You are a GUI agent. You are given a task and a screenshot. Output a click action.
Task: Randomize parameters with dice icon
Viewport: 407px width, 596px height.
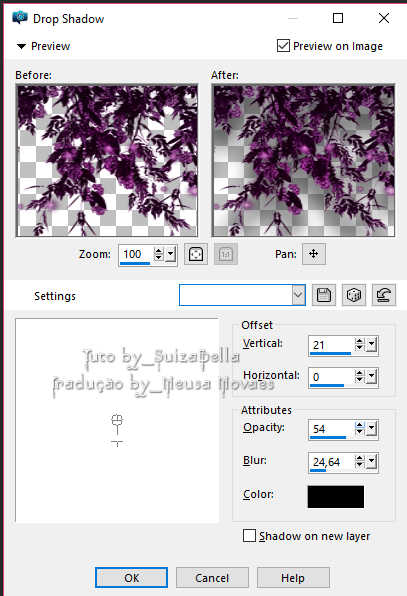pyautogui.click(x=354, y=295)
